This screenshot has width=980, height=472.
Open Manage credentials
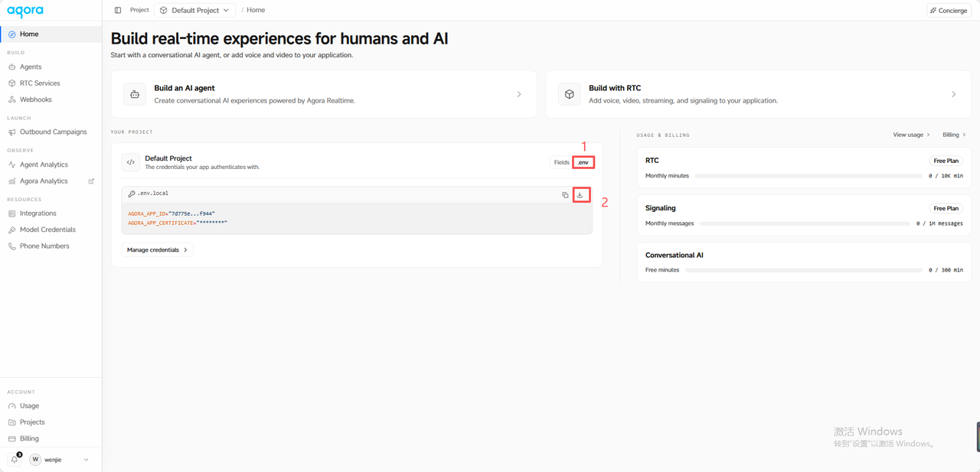coord(157,250)
